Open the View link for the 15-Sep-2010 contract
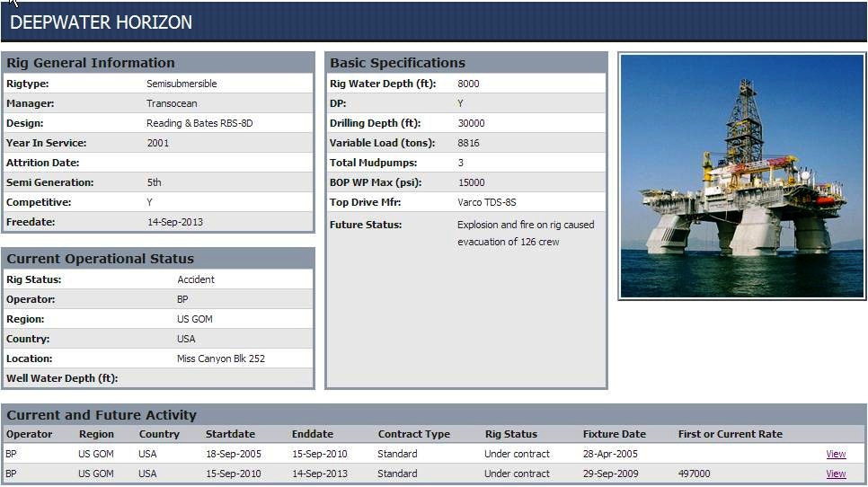The height and width of the screenshot is (487, 868). [x=836, y=474]
